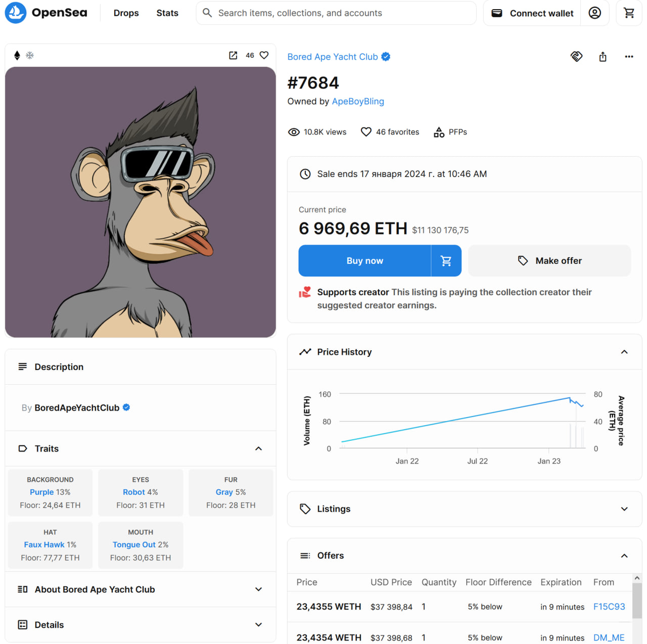Click the Connect wallet button
The width and height of the screenshot is (647, 644).
click(x=532, y=13)
